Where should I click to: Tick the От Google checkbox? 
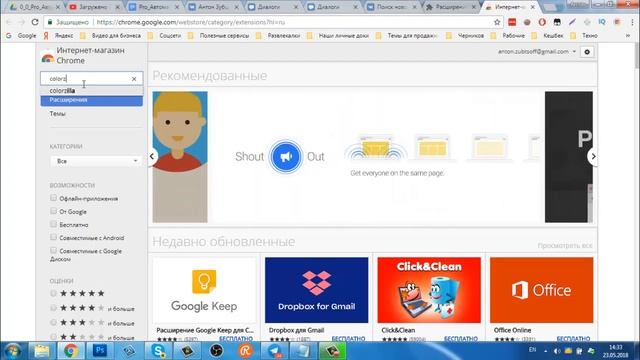53,211
